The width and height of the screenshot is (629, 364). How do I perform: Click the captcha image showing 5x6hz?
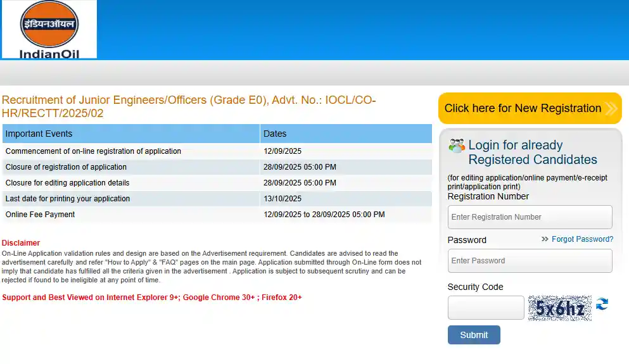(x=559, y=308)
